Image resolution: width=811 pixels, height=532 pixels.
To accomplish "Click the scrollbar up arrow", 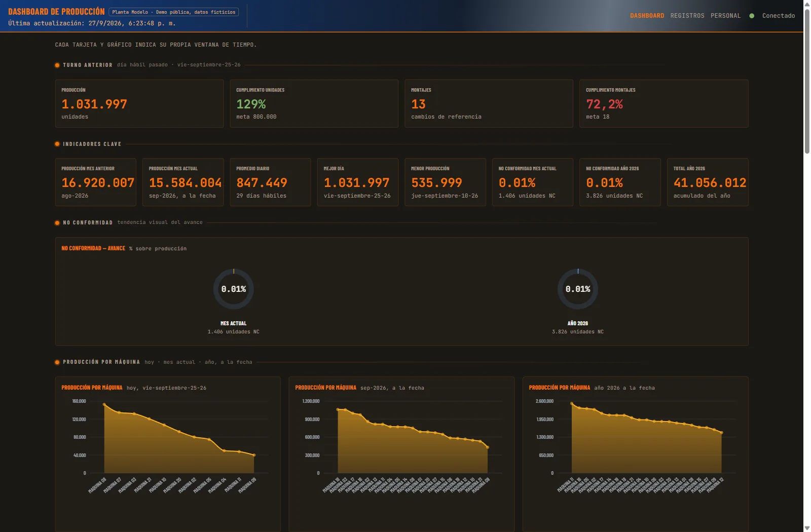I will 807,4.
